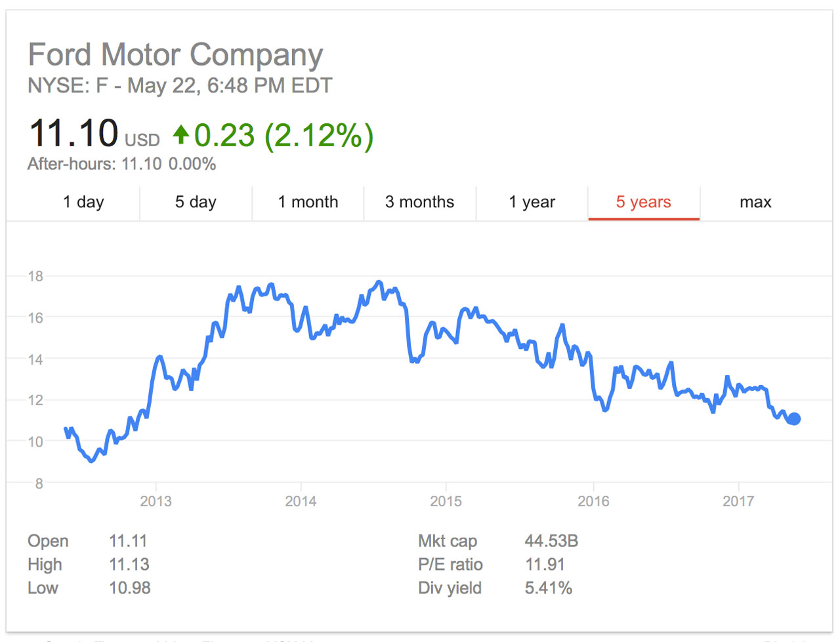This screenshot has width=840, height=642.
Task: Click the green 0.23 (2.12%) change text
Action: click(x=283, y=136)
